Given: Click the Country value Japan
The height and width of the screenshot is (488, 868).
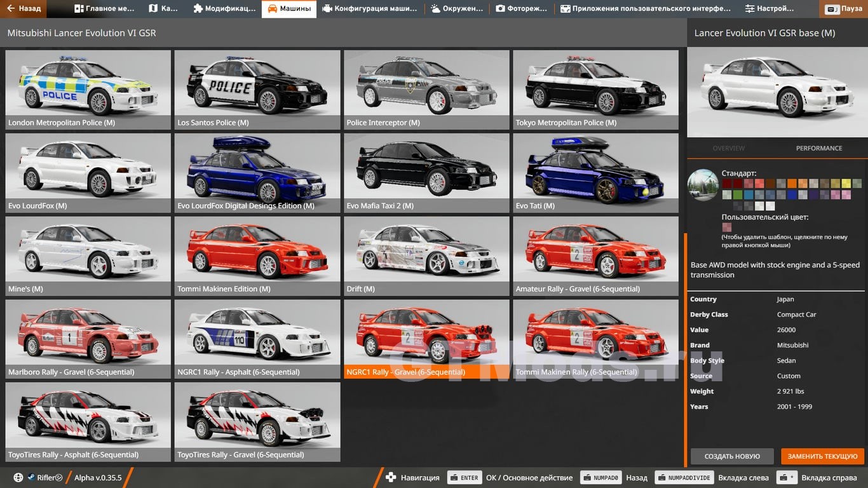Looking at the screenshot, I should [x=785, y=299].
